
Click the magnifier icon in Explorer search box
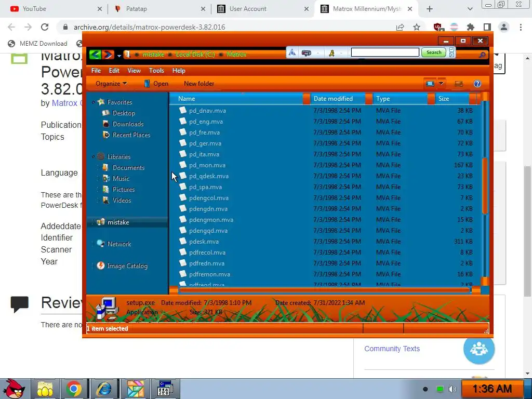pyautogui.click(x=482, y=55)
